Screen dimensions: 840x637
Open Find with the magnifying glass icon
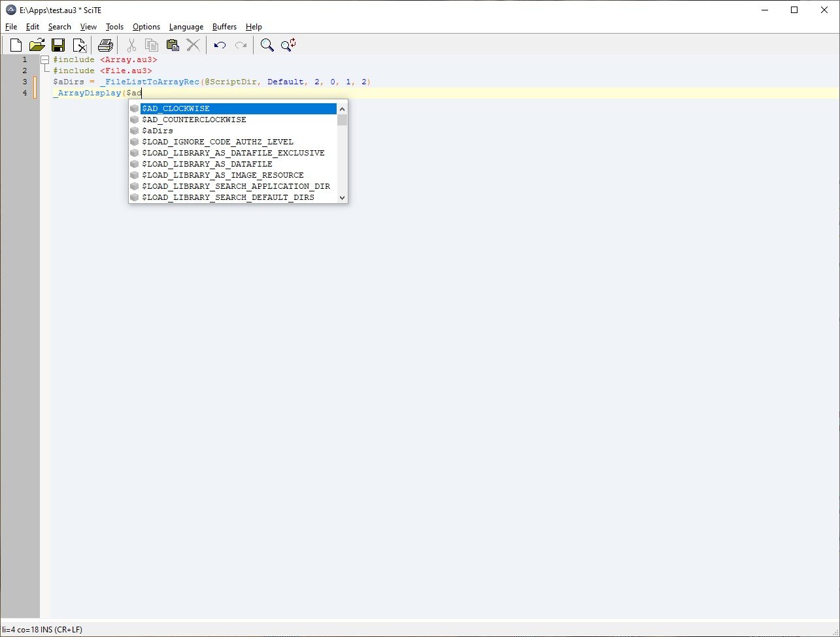coord(267,45)
